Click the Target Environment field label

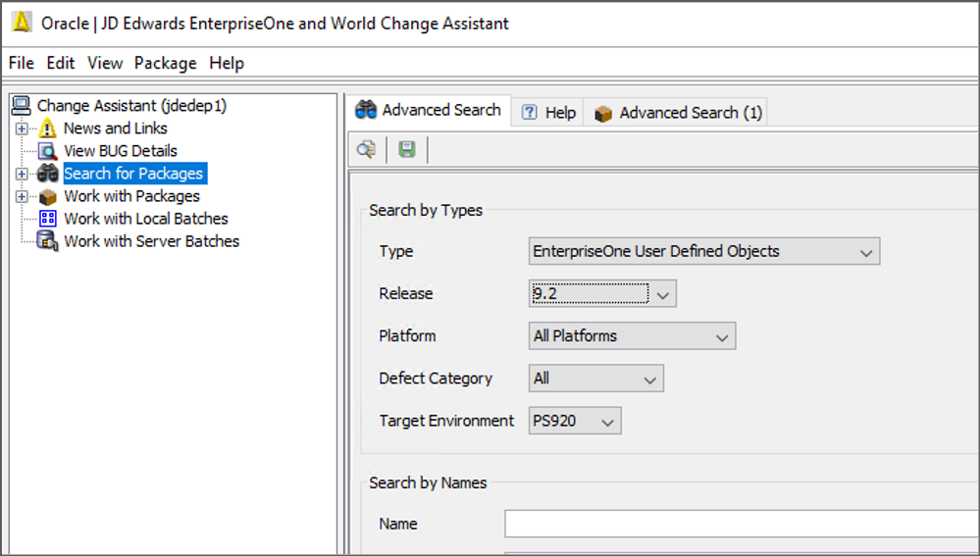pyautogui.click(x=446, y=421)
